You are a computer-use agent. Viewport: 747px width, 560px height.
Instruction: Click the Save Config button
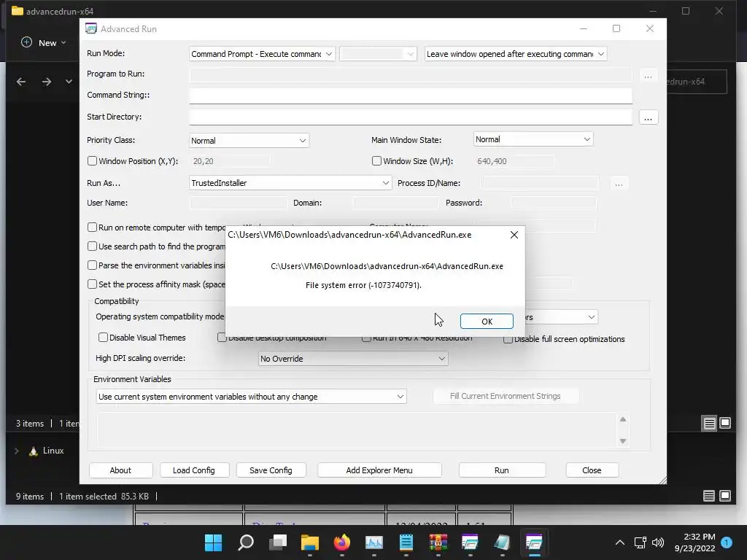tap(271, 470)
